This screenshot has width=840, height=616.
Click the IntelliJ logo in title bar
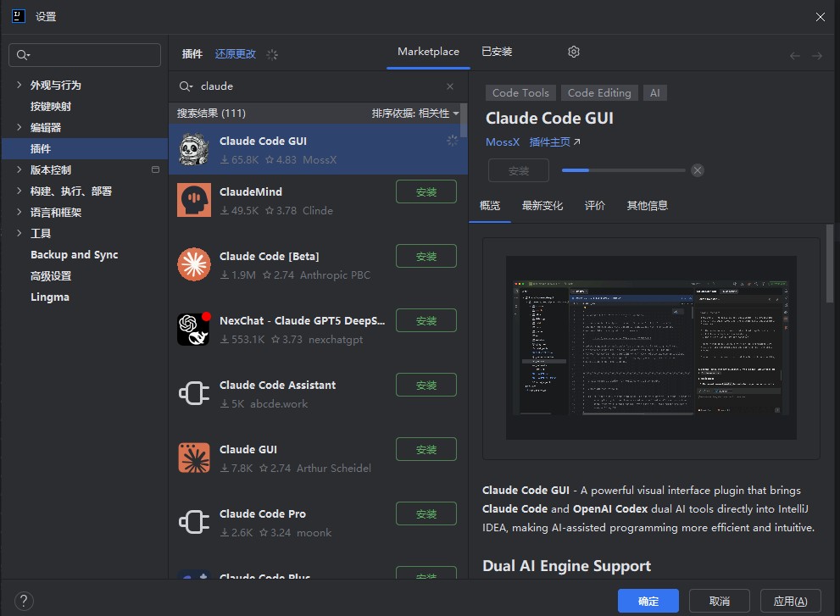pyautogui.click(x=18, y=16)
